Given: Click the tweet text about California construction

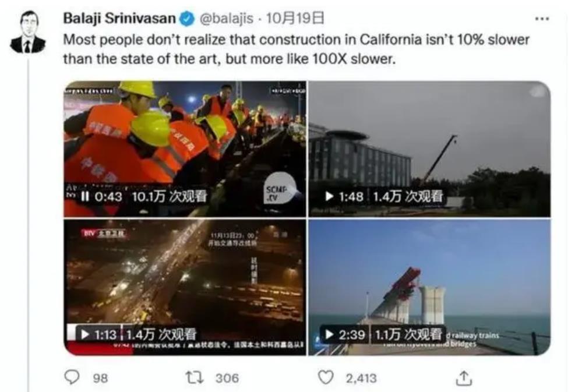Looking at the screenshot, I should coord(297,49).
